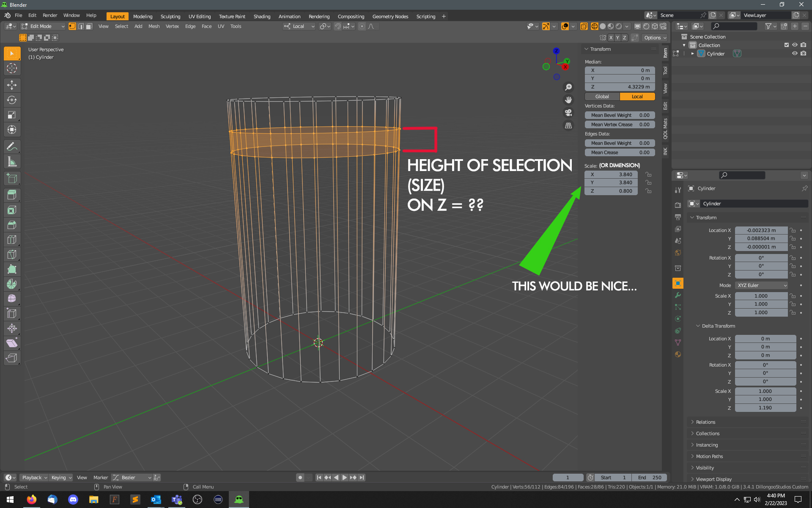Open the Render menu

[x=50, y=15]
